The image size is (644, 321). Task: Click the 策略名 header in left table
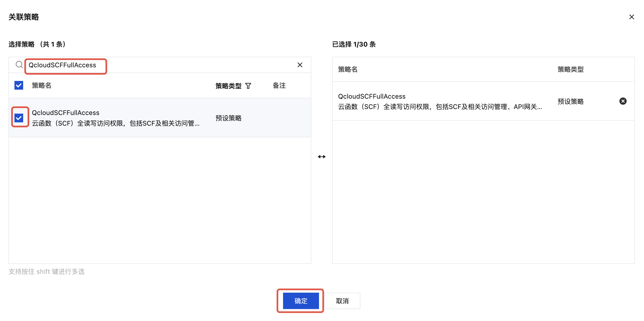pos(41,86)
